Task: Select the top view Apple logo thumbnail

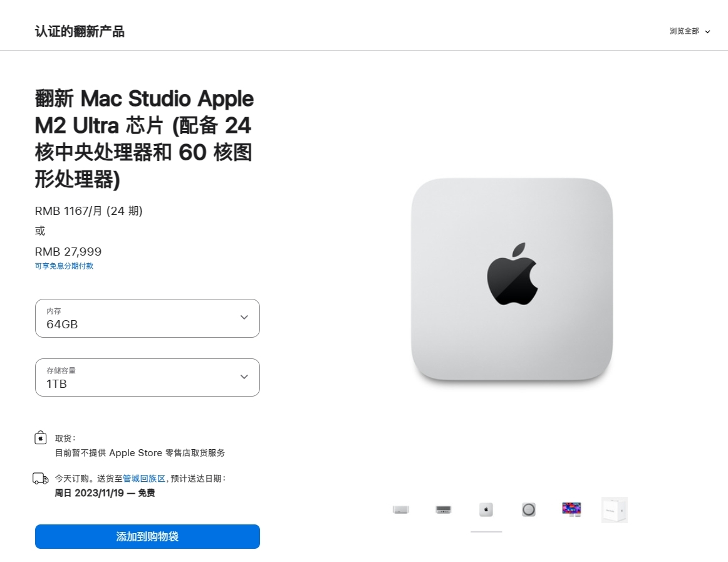Action: 486,510
